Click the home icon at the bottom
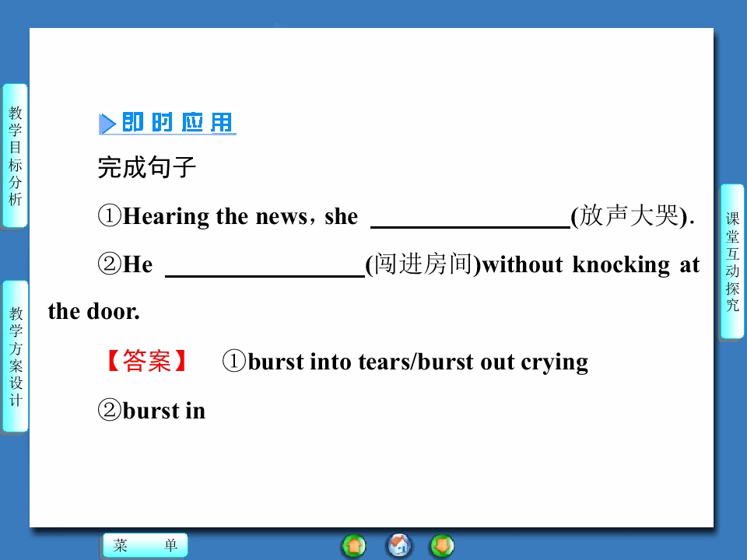Image resolution: width=747 pixels, height=560 pixels. point(398,546)
